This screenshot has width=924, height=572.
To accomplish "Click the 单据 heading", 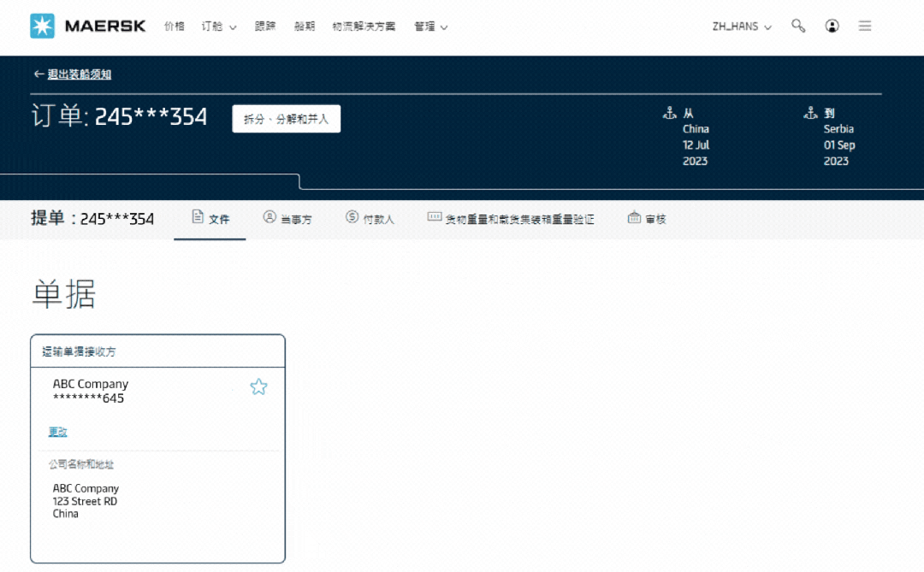I will (x=63, y=293).
